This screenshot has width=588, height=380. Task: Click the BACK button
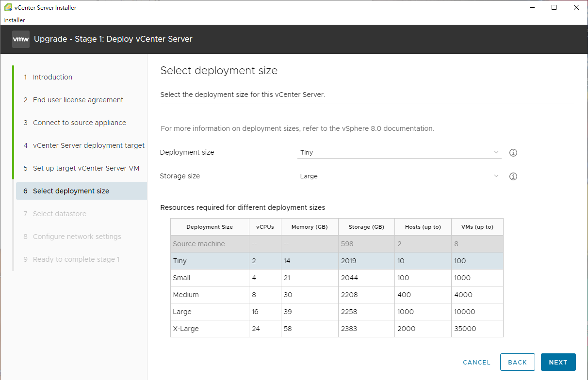click(x=517, y=362)
